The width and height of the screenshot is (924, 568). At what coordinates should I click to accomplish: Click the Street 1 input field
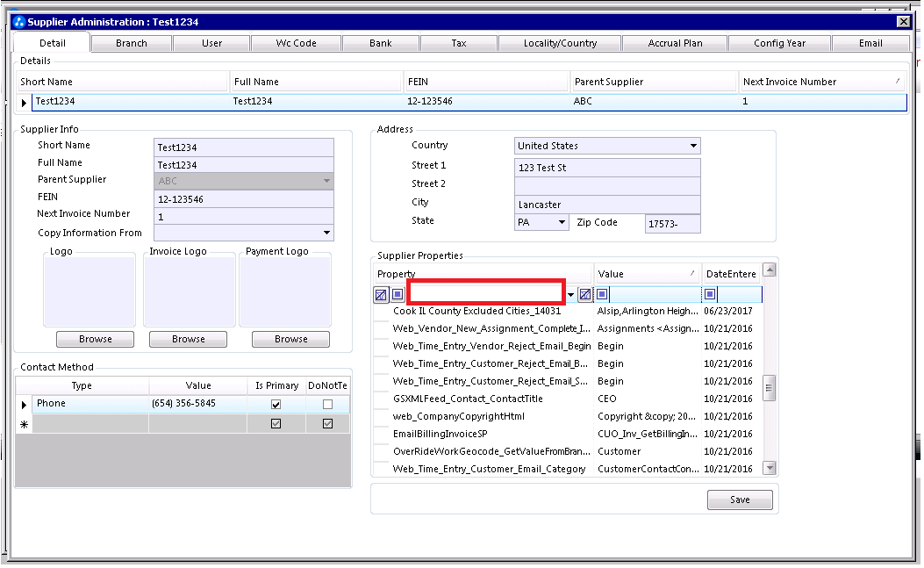(x=607, y=168)
